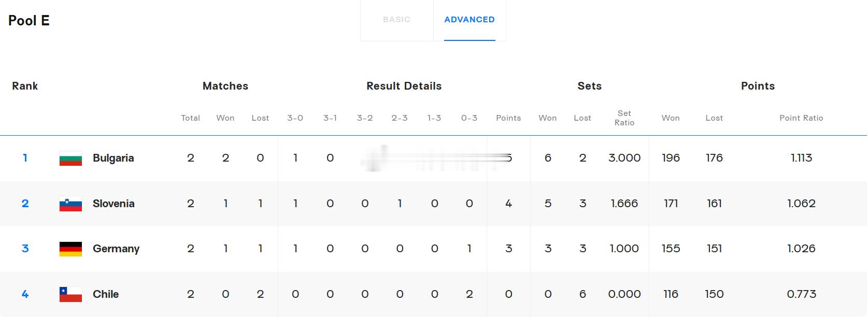Image resolution: width=868 pixels, height=317 pixels.
Task: Click the Bulgaria flag icon
Action: [70, 159]
